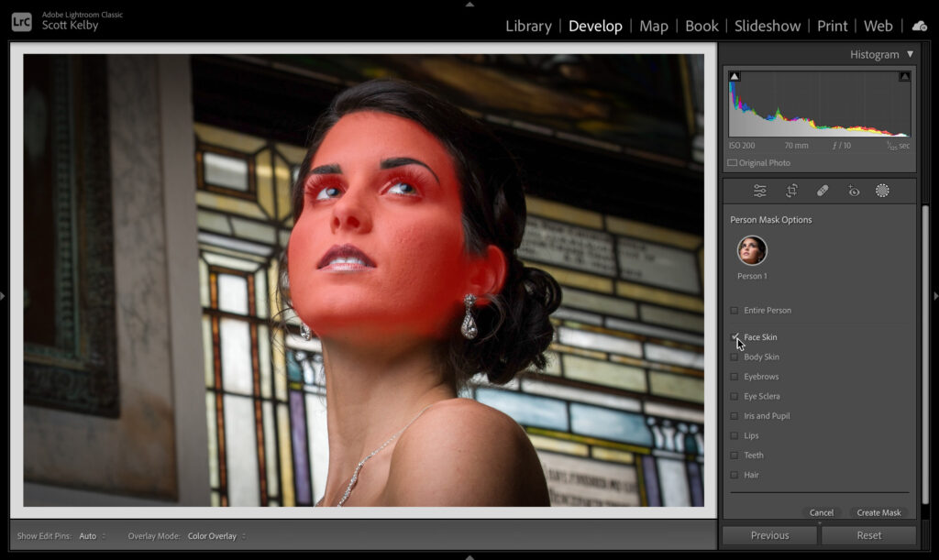The height and width of the screenshot is (560, 939).
Task: Enable the Eyebrows checkbox
Action: 735,377
